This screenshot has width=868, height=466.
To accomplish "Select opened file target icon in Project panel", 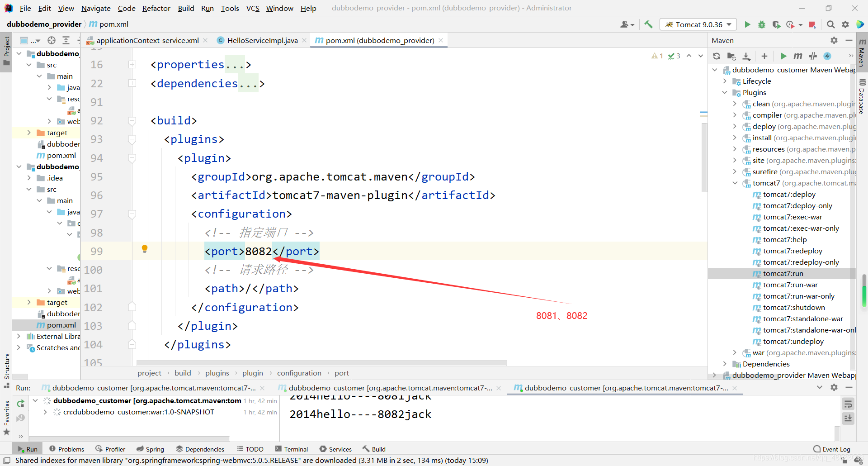I will pyautogui.click(x=52, y=40).
